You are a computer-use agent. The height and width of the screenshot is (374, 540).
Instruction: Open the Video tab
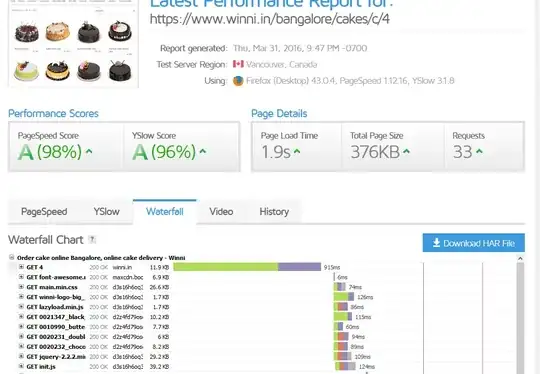[221, 211]
